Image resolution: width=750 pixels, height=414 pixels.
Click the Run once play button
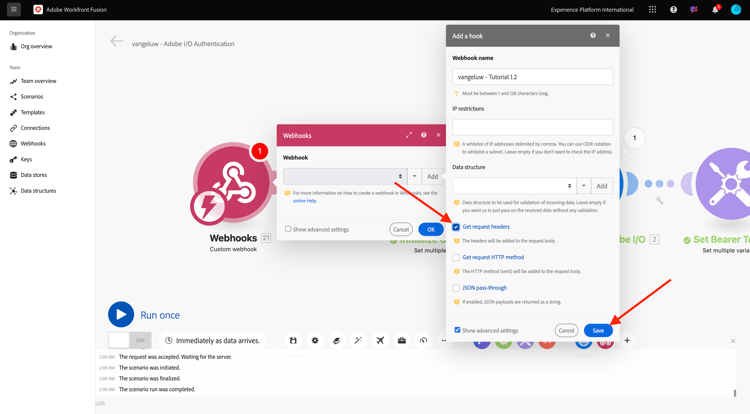pyautogui.click(x=121, y=315)
